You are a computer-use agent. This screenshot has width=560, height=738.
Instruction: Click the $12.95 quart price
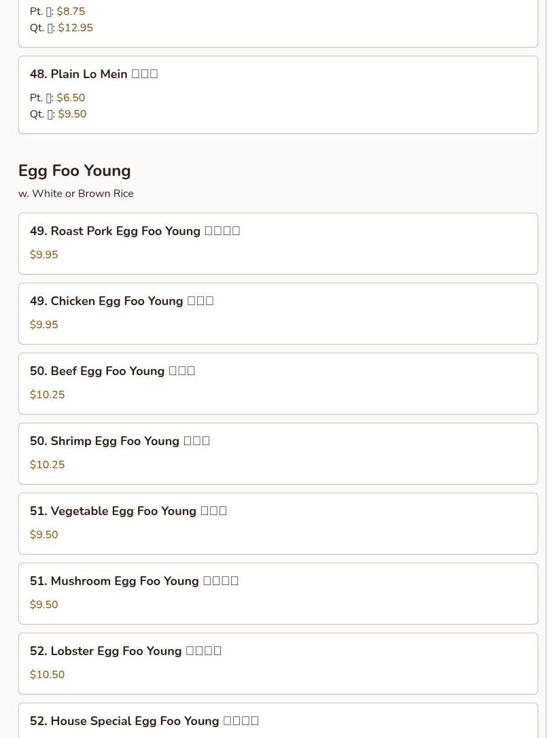[x=75, y=28]
